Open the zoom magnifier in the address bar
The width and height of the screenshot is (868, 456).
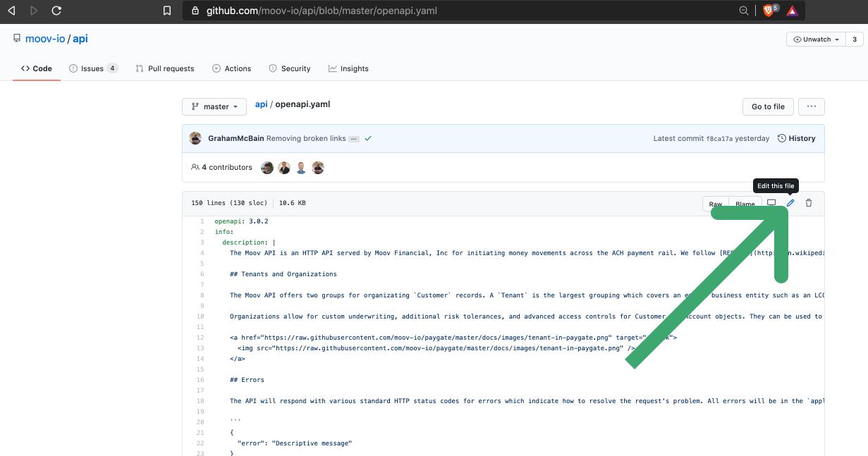coord(743,11)
